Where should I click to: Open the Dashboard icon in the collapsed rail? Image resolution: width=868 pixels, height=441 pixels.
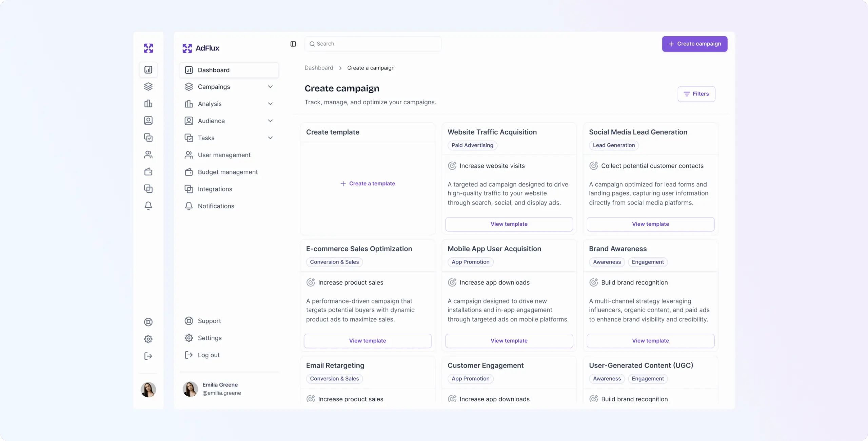pos(148,70)
